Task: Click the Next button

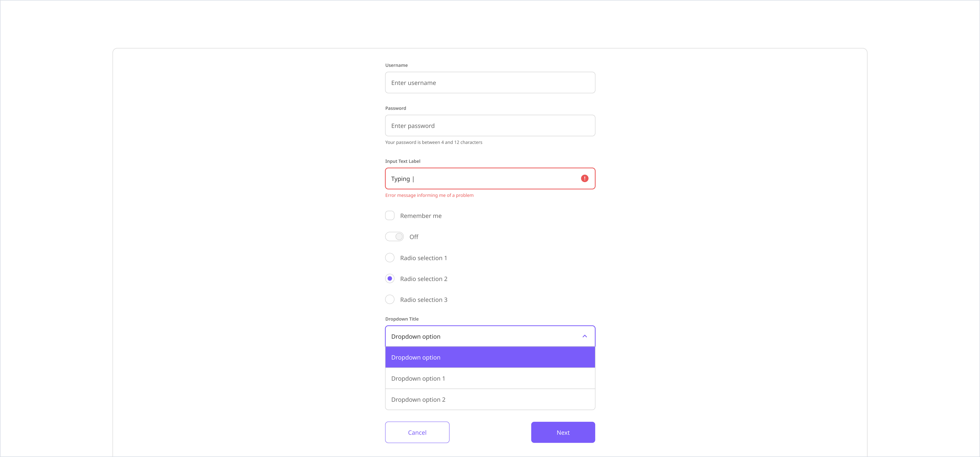Action: tap(563, 432)
